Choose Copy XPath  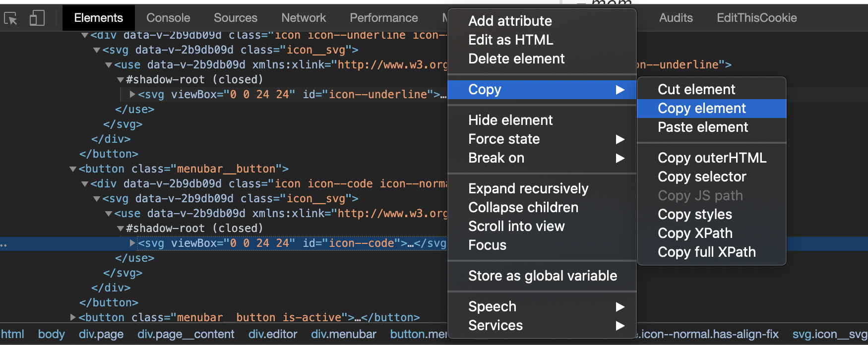pyautogui.click(x=712, y=233)
